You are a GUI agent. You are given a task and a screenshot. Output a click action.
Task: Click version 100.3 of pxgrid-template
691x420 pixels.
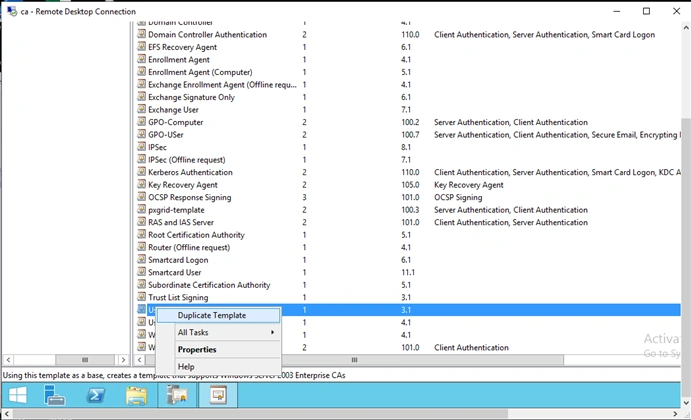pos(410,210)
